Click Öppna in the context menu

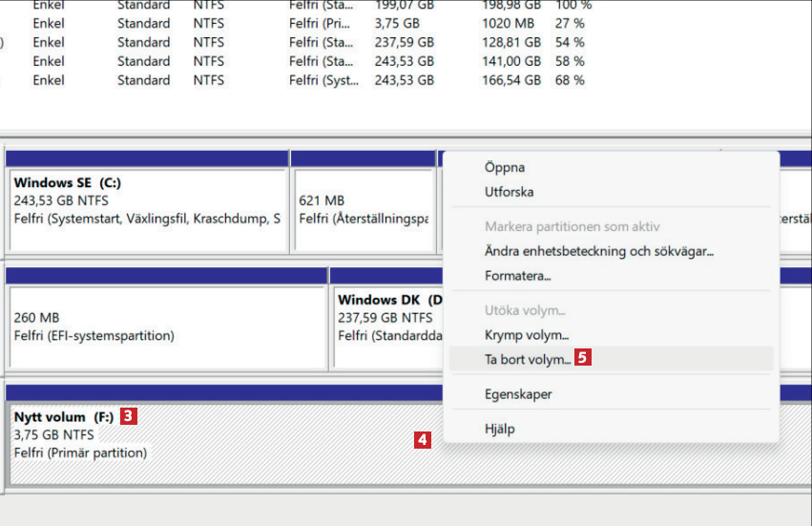[505, 167]
